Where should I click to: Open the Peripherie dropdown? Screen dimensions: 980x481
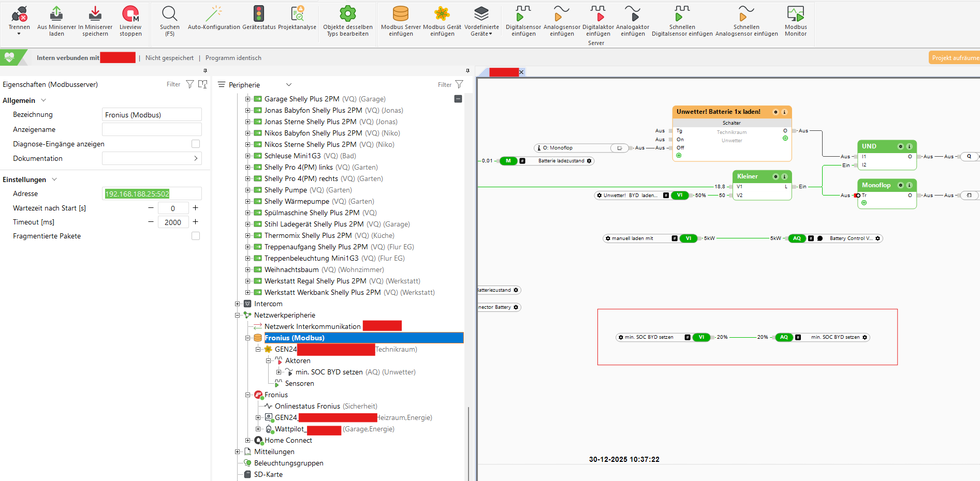tap(289, 85)
